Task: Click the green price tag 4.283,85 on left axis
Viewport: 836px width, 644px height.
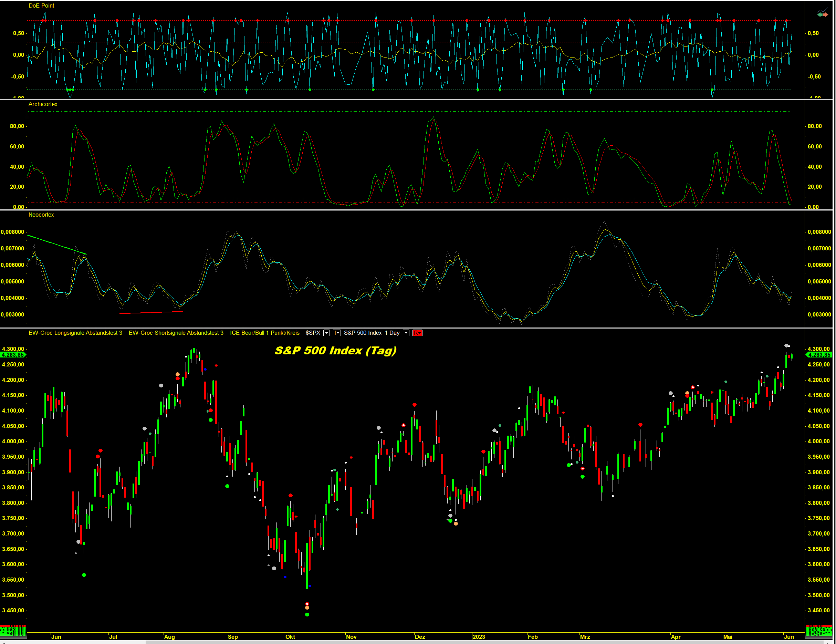Action: (13, 355)
